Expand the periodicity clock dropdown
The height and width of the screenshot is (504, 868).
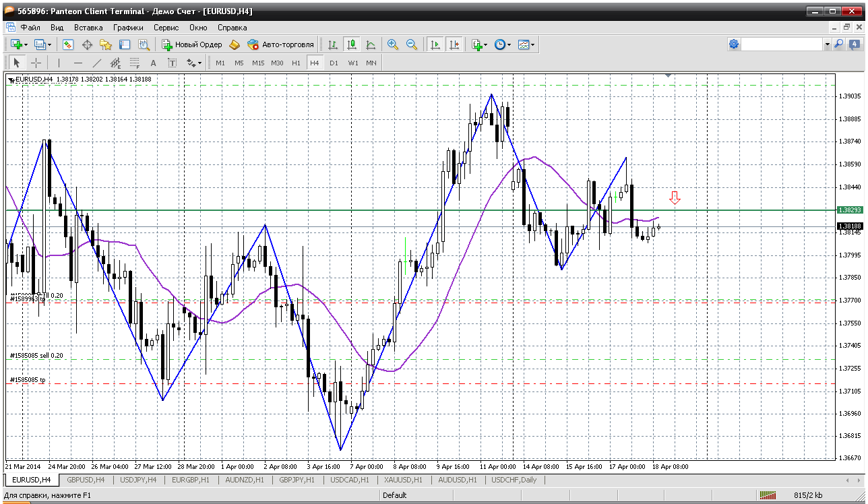click(x=502, y=44)
